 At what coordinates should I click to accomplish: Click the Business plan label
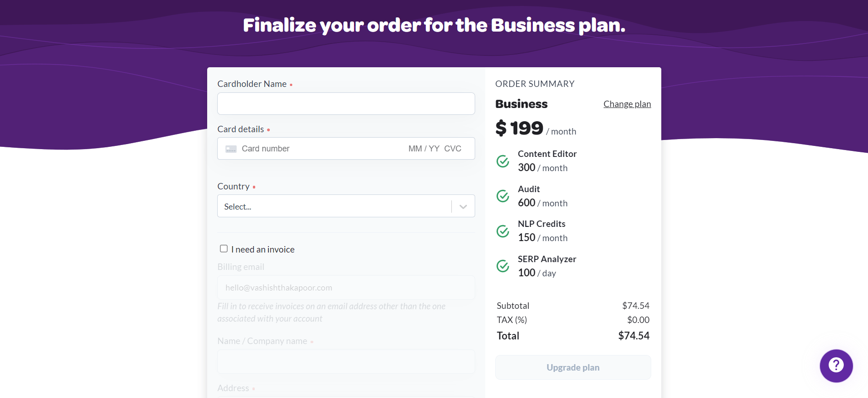pyautogui.click(x=521, y=104)
